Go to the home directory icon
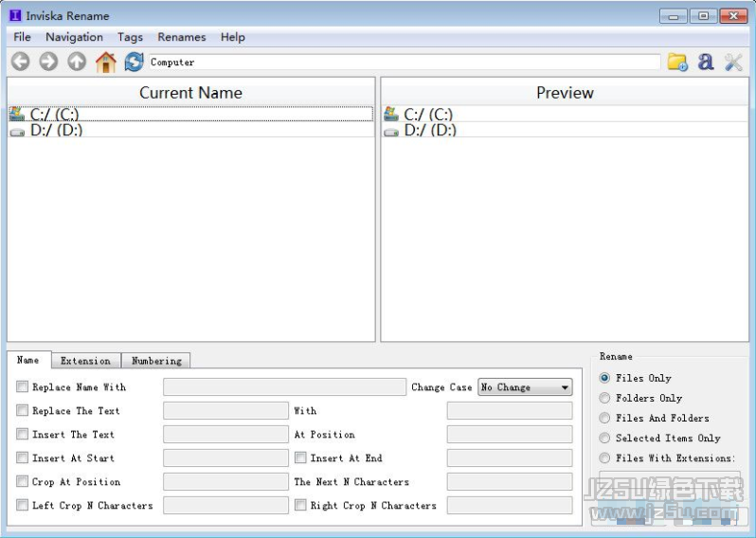 point(105,62)
